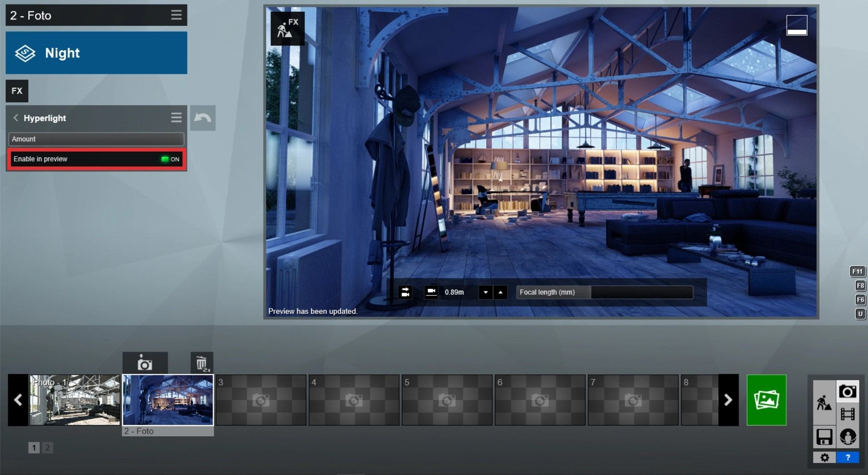The image size is (868, 475).
Task: Toggle Enable in preview switch
Action: coord(170,159)
